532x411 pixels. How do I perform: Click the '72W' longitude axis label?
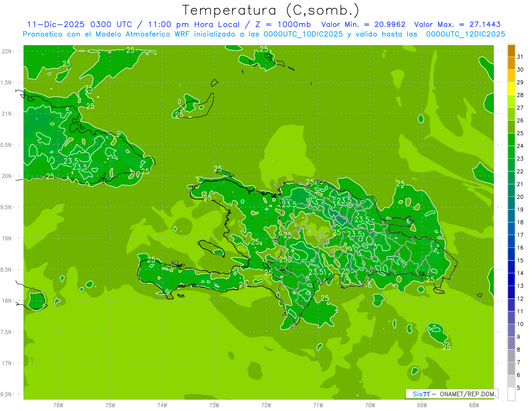pos(266,405)
